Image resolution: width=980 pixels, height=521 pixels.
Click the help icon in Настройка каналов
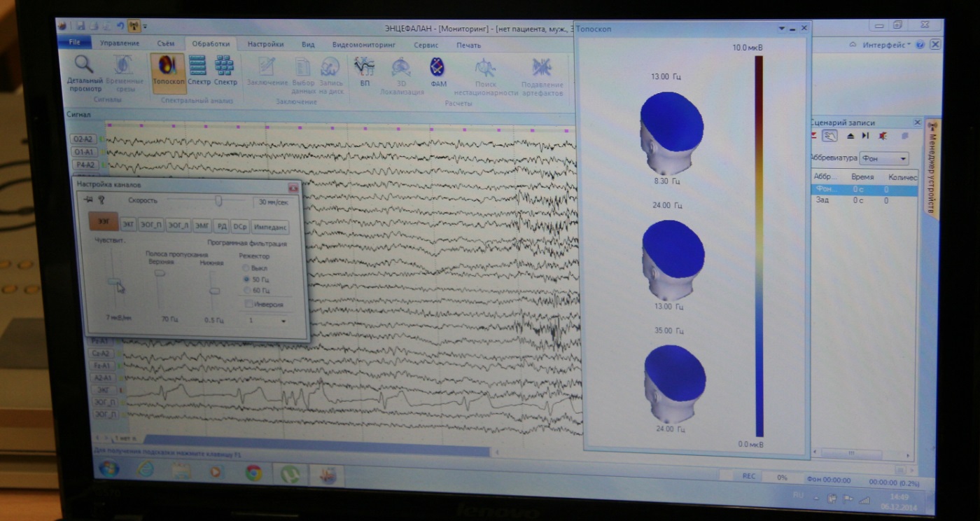(x=101, y=200)
